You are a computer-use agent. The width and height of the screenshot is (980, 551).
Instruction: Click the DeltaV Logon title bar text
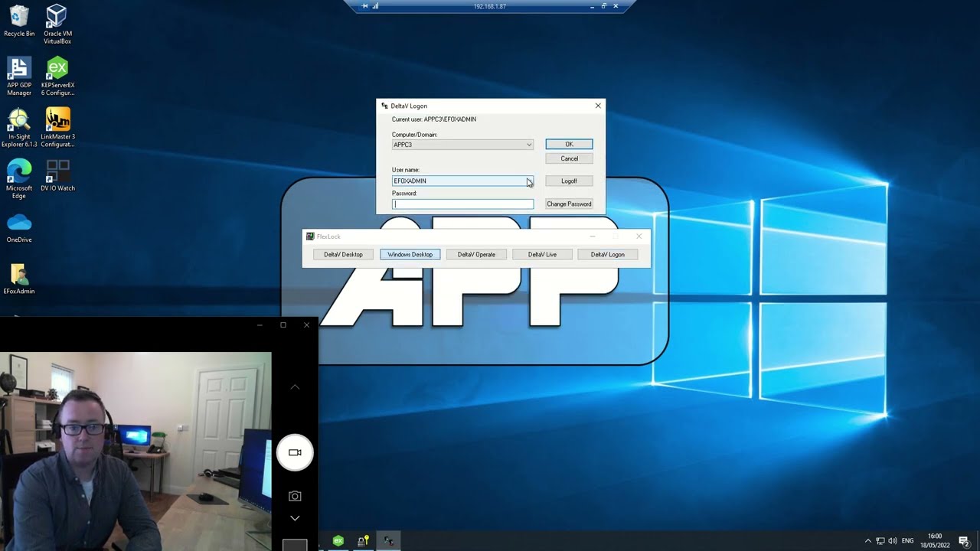click(x=409, y=106)
